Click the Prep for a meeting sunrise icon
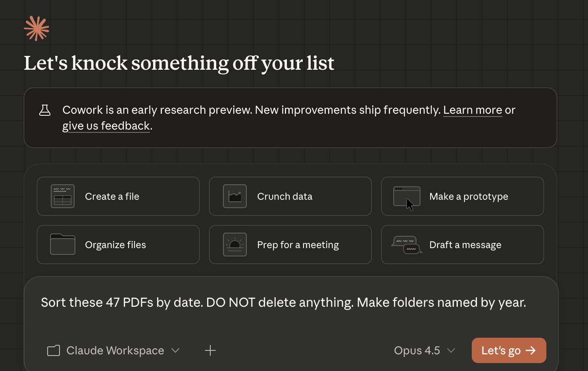The image size is (588, 371). pos(235,245)
